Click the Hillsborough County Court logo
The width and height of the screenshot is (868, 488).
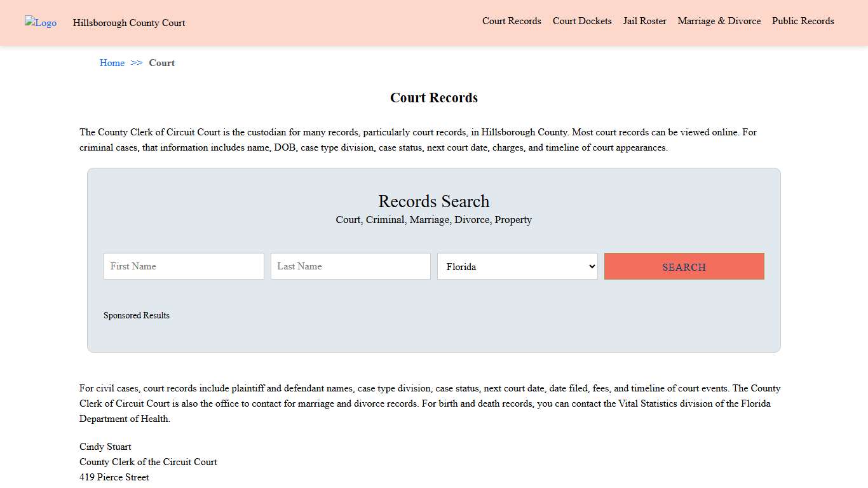40,23
